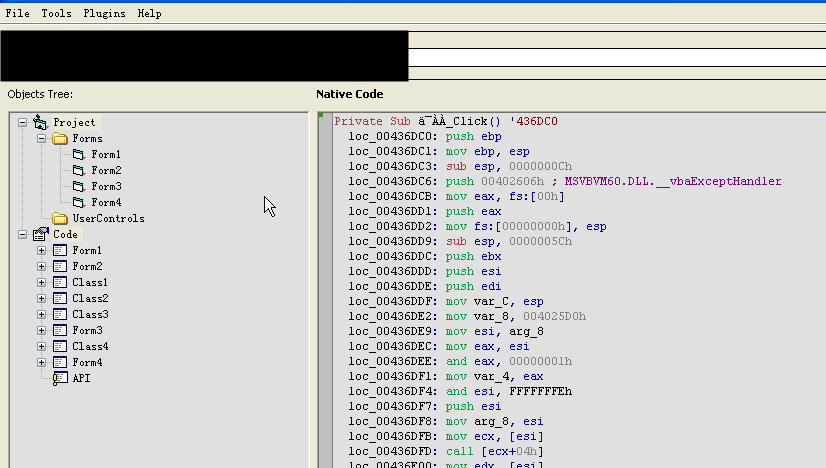Image resolution: width=826 pixels, height=468 pixels.
Task: Select Class1 in the Code tree
Action: click(x=90, y=282)
